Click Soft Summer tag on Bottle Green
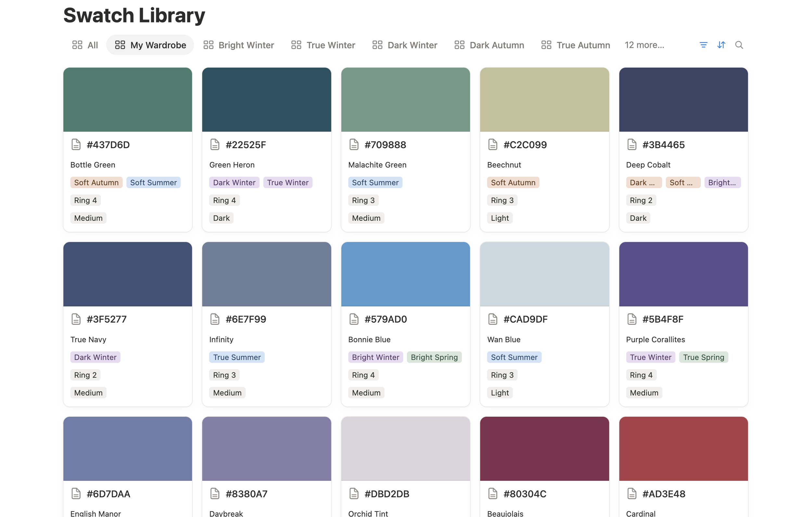The image size is (812, 517). [153, 183]
